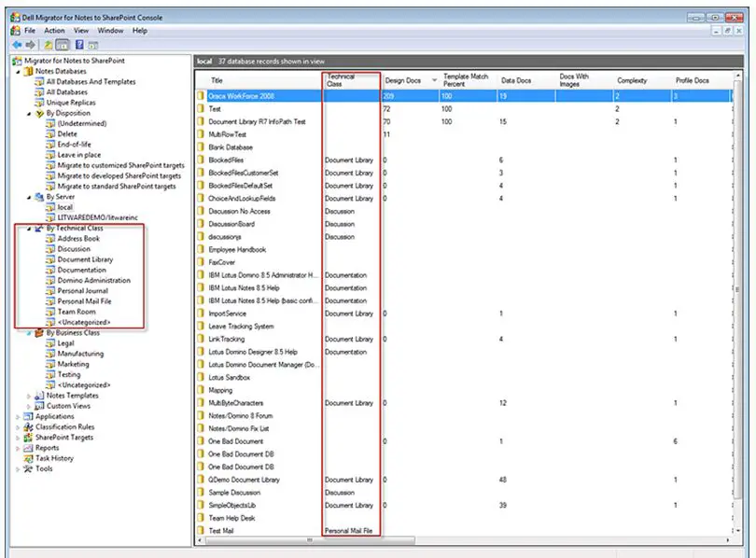The width and height of the screenshot is (756, 558).
Task: Click the vertical scrollbar down arrow
Action: click(x=737, y=531)
